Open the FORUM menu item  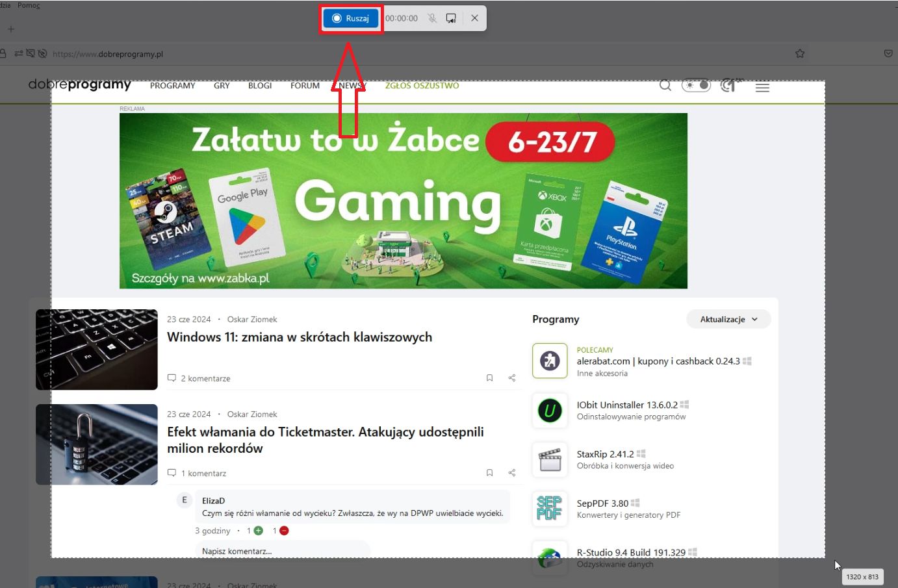coord(304,85)
